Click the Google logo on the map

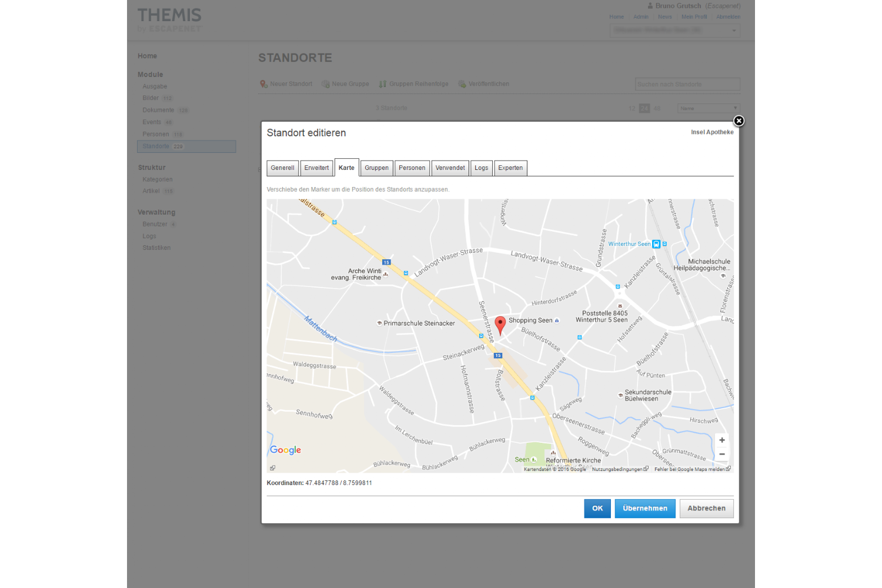[x=286, y=450]
